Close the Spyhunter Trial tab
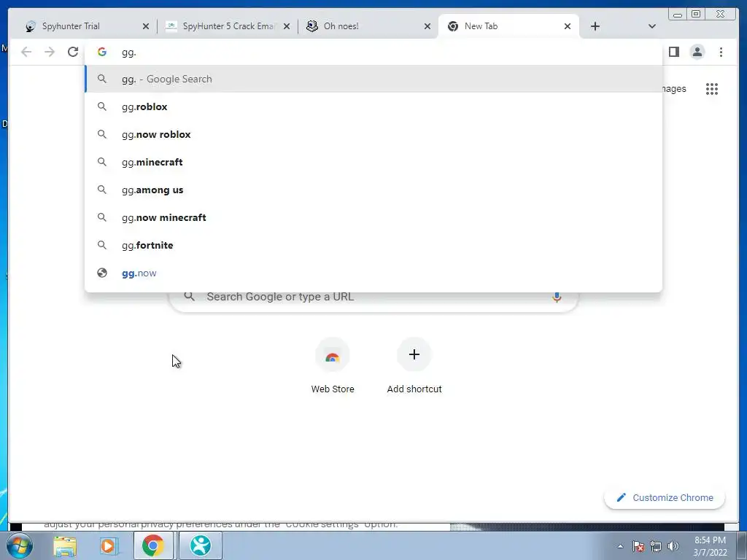Screen dimensions: 747x560 click(146, 27)
